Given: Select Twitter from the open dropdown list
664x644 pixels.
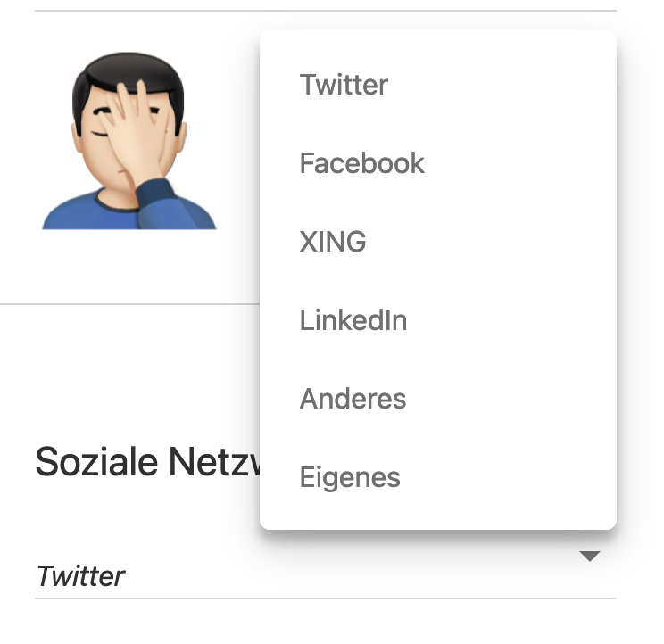Looking at the screenshot, I should pos(344,86).
